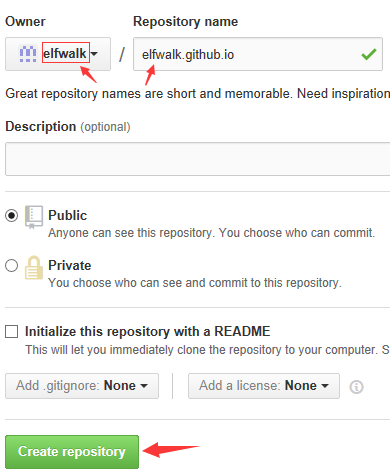Click the Private option label
390x473 pixels.
[69, 265]
